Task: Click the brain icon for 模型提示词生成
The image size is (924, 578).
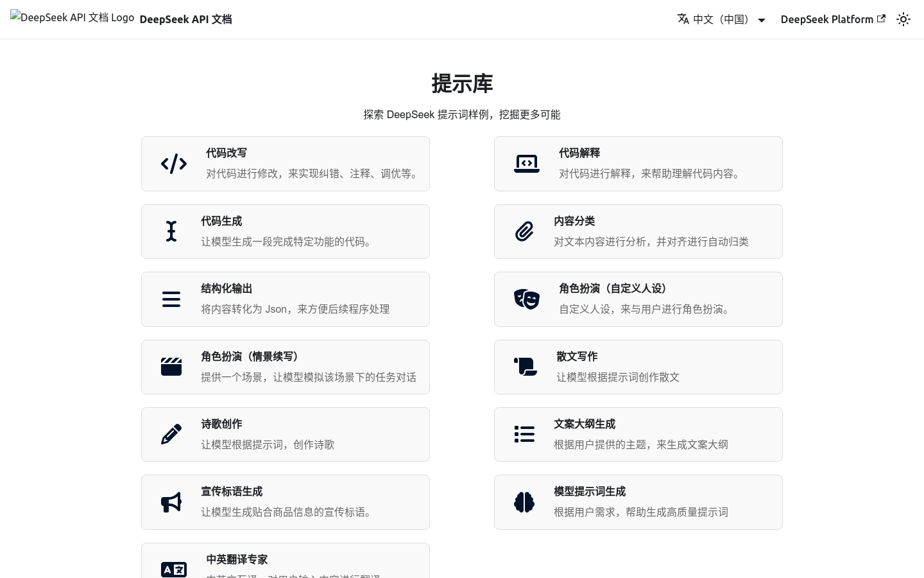Action: [524, 502]
